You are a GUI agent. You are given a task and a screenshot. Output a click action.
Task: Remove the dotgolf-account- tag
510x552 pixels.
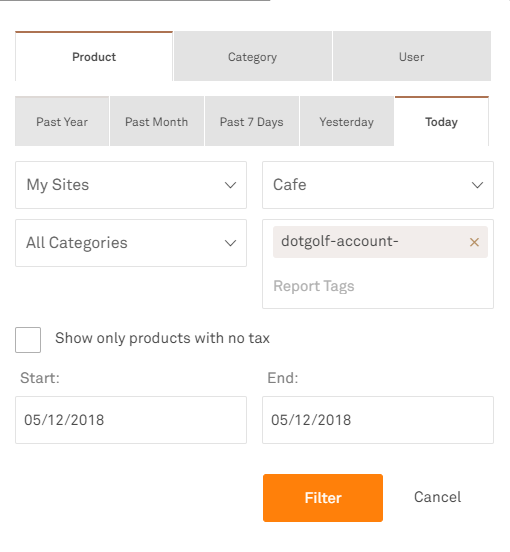point(474,242)
